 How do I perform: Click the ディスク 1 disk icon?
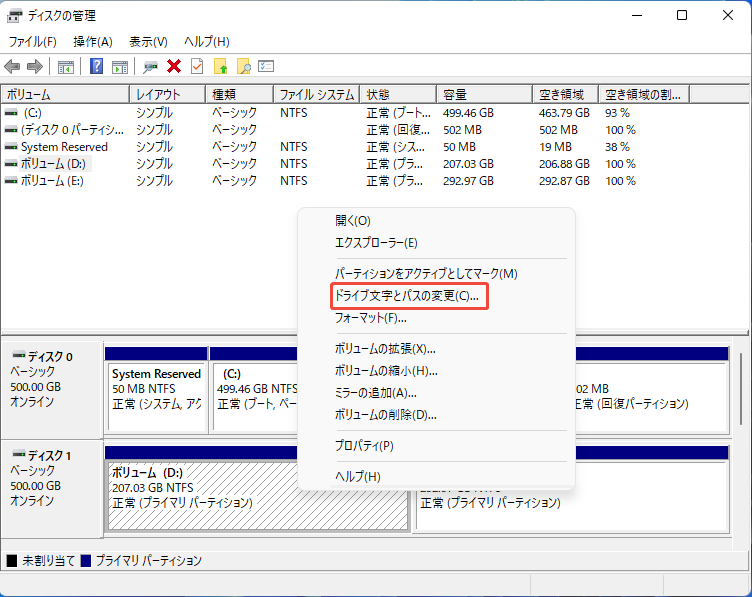(x=19, y=454)
